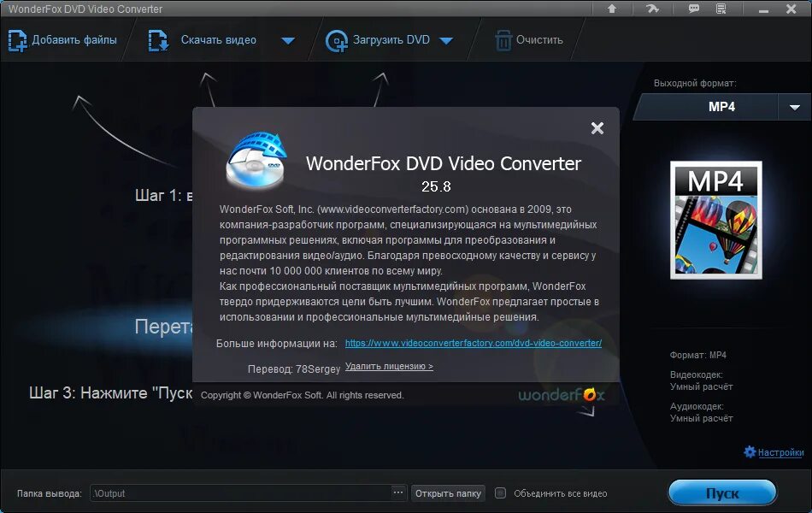
Task: Click the share arrow icon in title bar
Action: 652,9
